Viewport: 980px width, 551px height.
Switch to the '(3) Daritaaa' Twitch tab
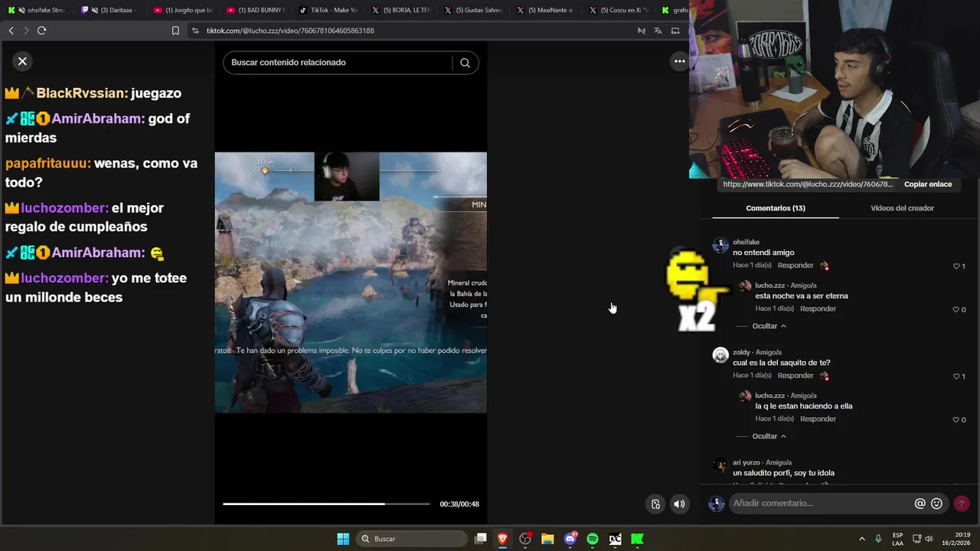click(x=110, y=10)
